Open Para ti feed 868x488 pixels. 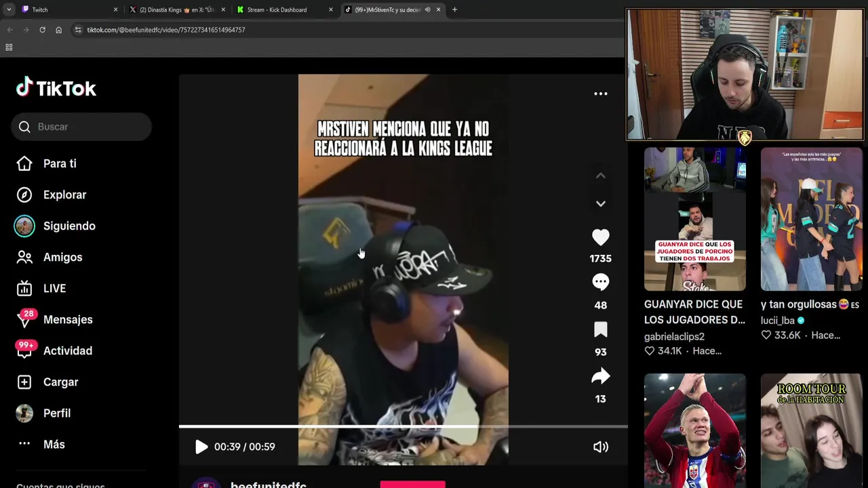click(60, 163)
